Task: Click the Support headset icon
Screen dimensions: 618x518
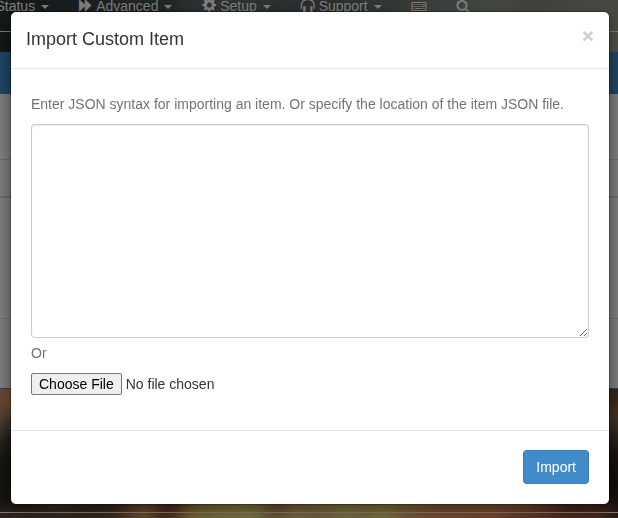Action: coord(307,6)
